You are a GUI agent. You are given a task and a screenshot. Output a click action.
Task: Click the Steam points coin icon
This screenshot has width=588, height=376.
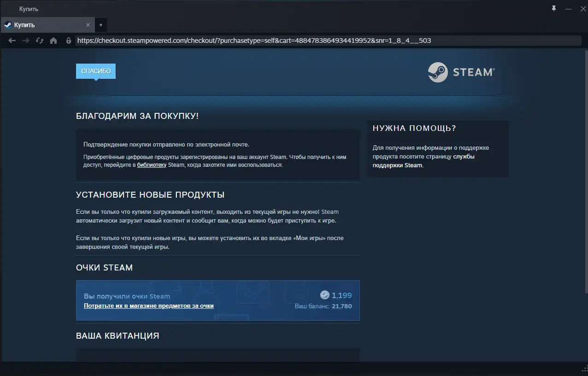pos(325,295)
